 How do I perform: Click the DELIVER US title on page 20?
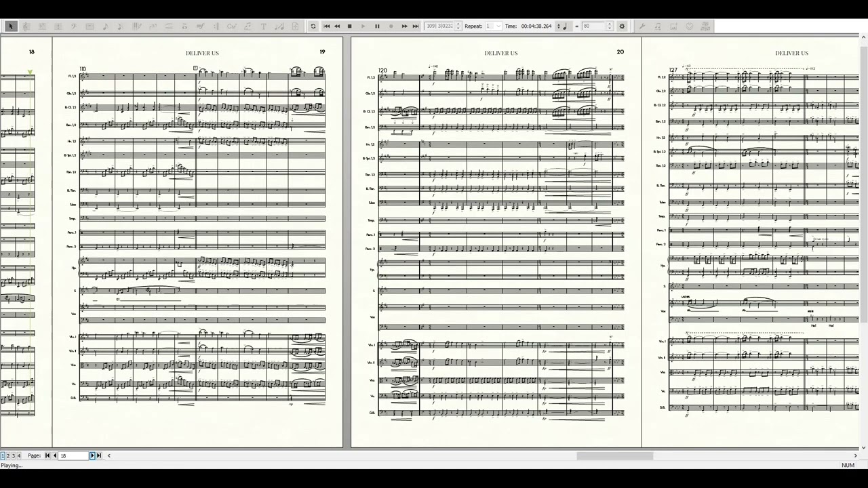pos(500,53)
